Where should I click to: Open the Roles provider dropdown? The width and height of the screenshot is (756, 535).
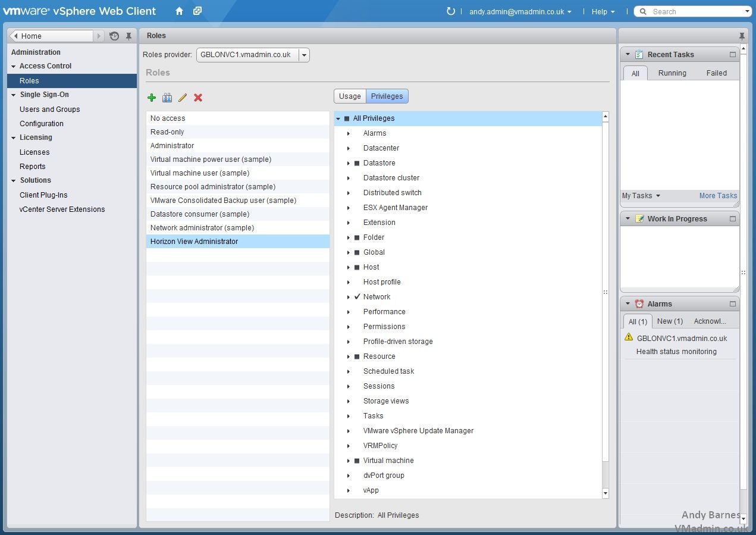pos(304,55)
